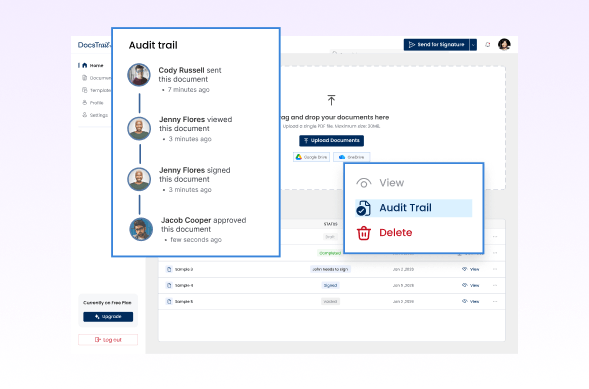Viewport: 589px width, 389px height.
Task: Click the Profile person icon in sidebar
Action: [85, 103]
